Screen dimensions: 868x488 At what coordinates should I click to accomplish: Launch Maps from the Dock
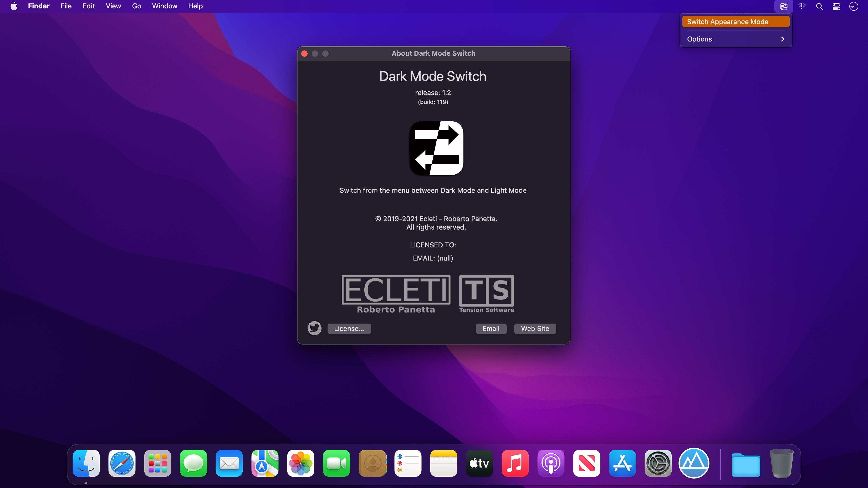pos(265,463)
